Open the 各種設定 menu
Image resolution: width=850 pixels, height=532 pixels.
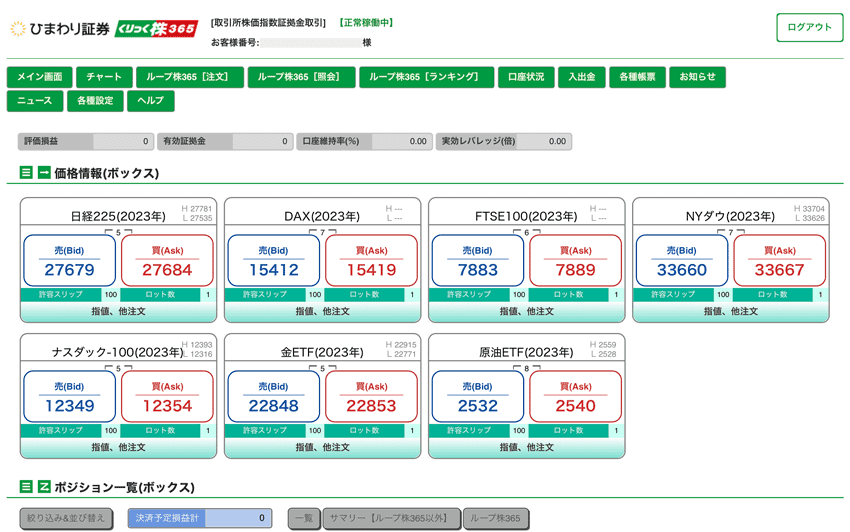tap(96, 101)
